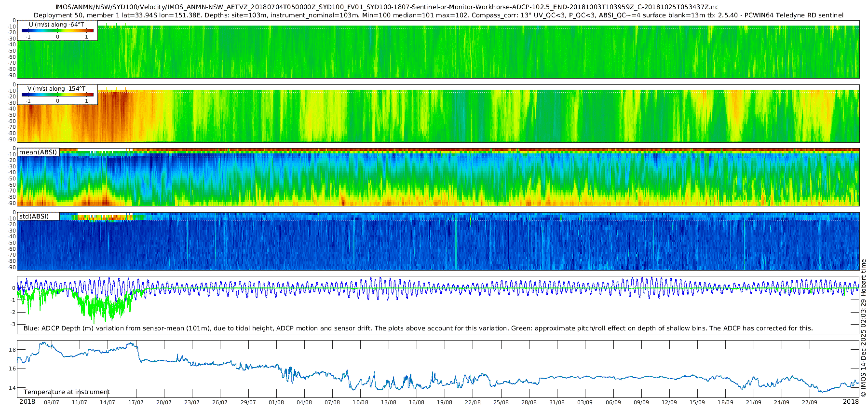Click the U velocity colorbar legend
Viewport: 868px width, 410px height.
[x=57, y=31]
